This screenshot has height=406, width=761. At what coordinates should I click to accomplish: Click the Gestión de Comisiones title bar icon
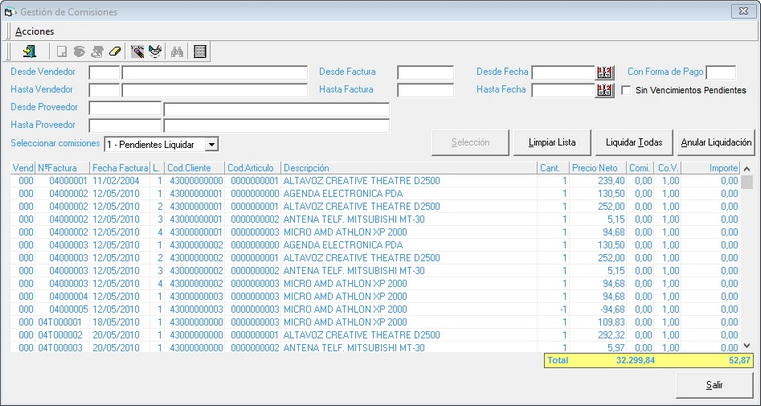coord(9,12)
